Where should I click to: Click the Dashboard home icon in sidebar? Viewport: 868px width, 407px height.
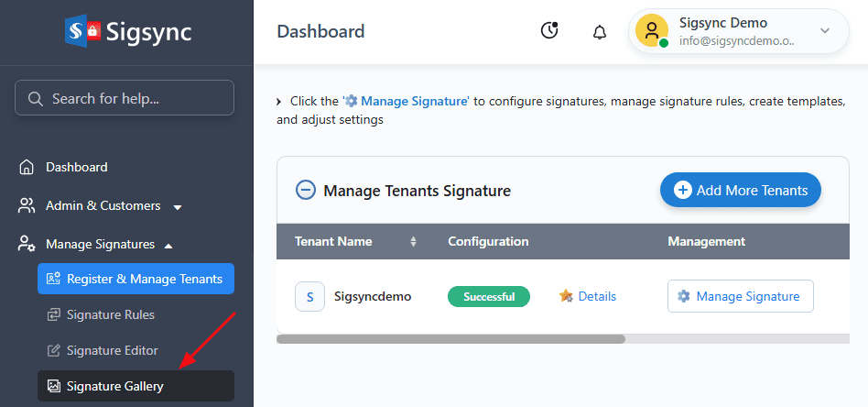[x=27, y=168]
